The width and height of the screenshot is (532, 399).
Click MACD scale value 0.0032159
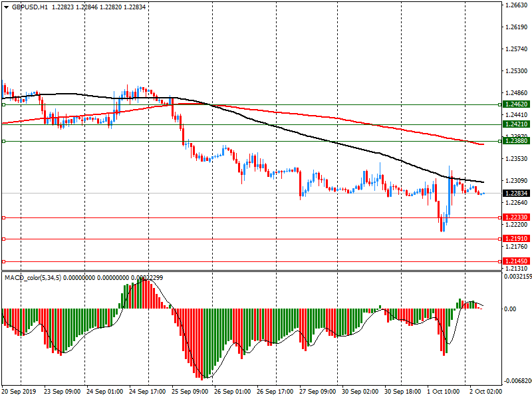click(x=518, y=277)
